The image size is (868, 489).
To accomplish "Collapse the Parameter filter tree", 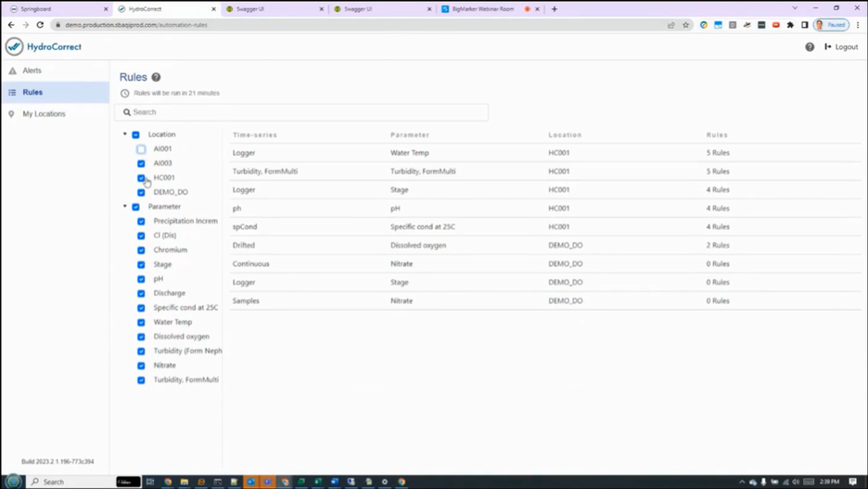I will (x=124, y=207).
